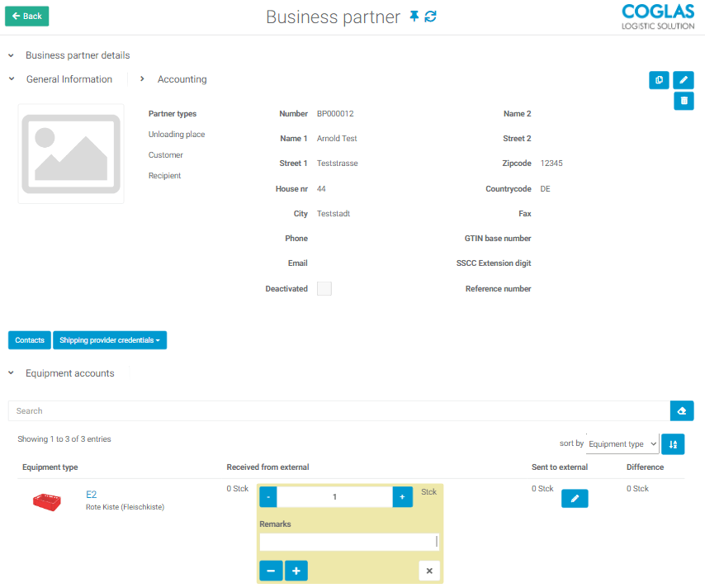Click the Back button
Viewport: 705px width, 588px height.
27,17
